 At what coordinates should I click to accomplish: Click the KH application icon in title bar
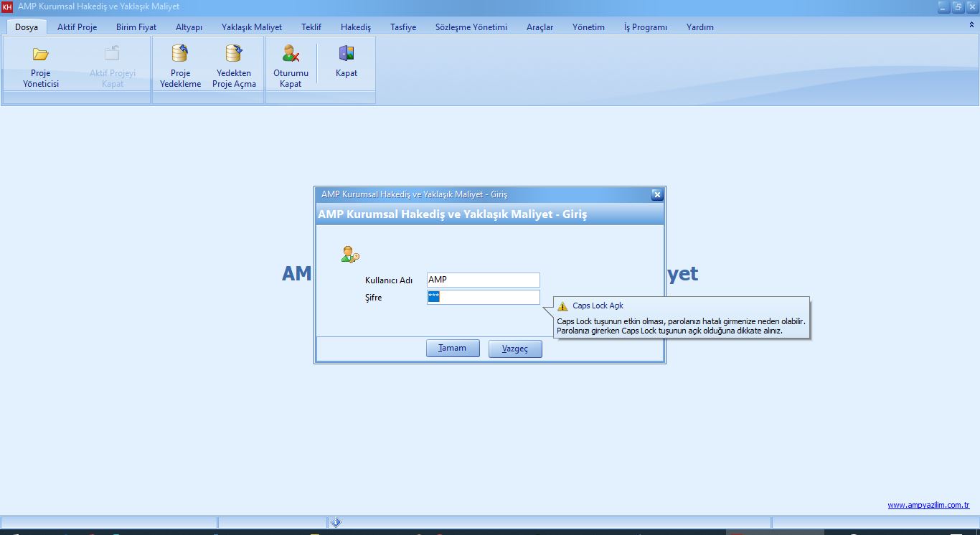point(7,7)
